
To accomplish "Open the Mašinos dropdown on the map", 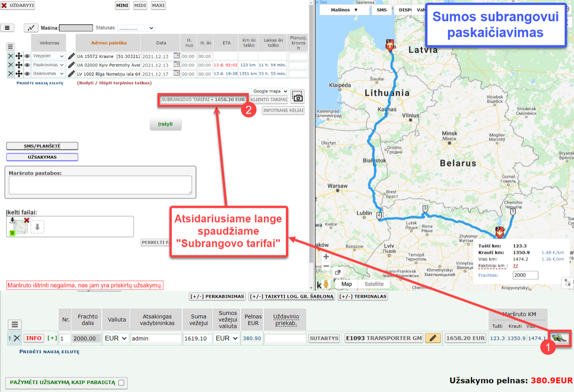I will [344, 10].
